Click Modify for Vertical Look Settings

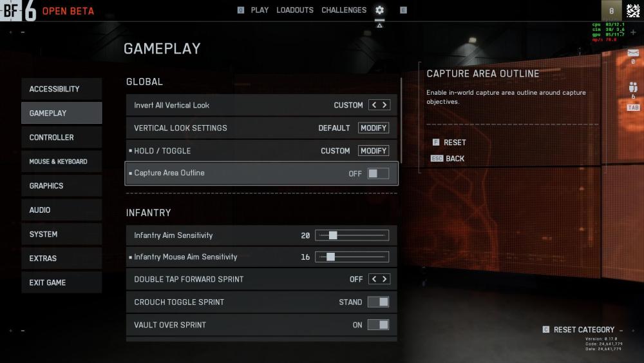click(x=374, y=128)
